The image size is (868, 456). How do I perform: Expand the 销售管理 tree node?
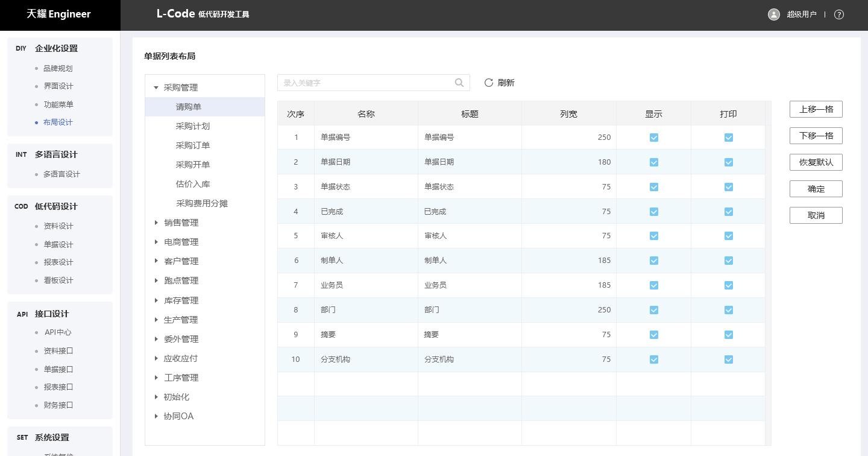pos(156,223)
